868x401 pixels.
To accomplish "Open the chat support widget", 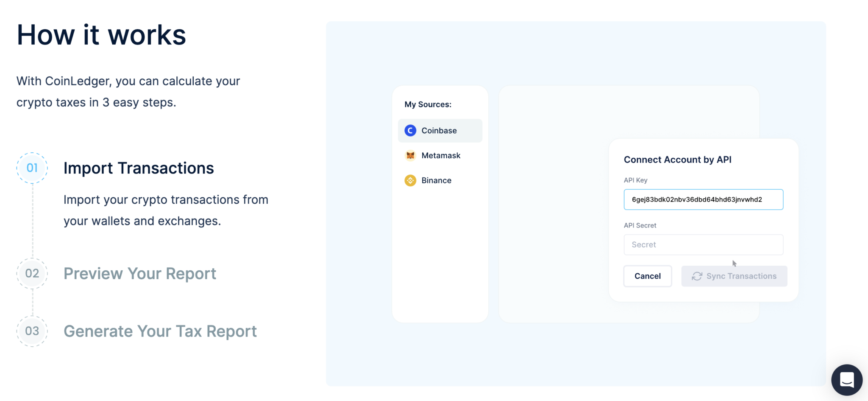I will tap(846, 380).
